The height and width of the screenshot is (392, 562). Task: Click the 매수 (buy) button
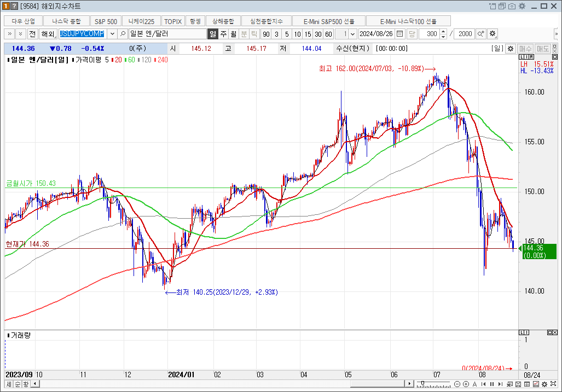[x=525, y=49]
